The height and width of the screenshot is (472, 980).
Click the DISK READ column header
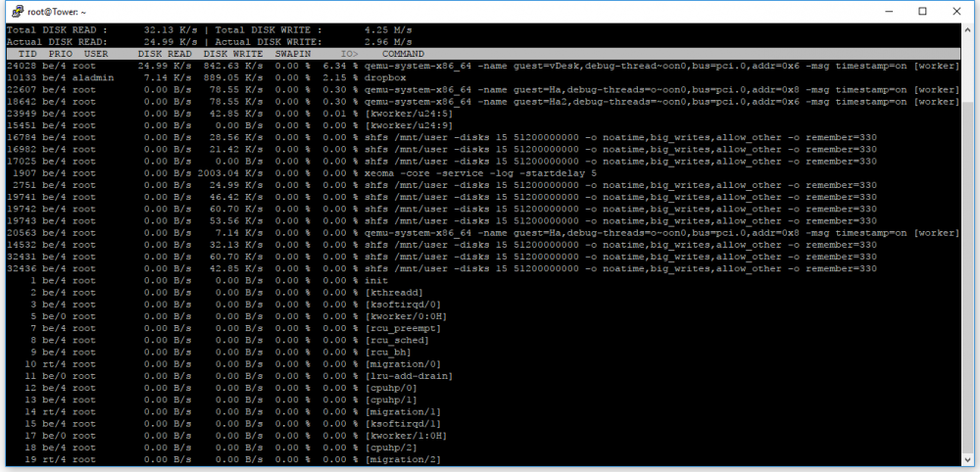pos(165,54)
